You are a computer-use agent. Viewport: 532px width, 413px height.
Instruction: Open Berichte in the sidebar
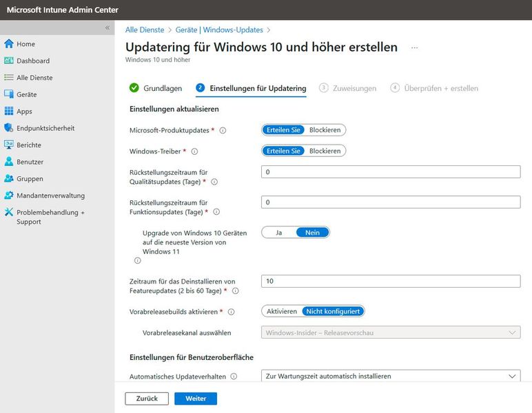pyautogui.click(x=29, y=145)
